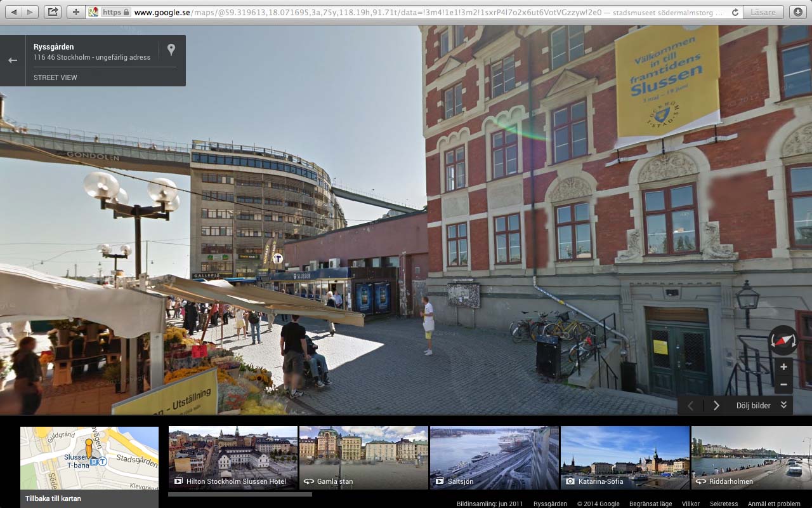Viewport: 812px width, 508px height.
Task: Add page with the plus button
Action: [75, 12]
